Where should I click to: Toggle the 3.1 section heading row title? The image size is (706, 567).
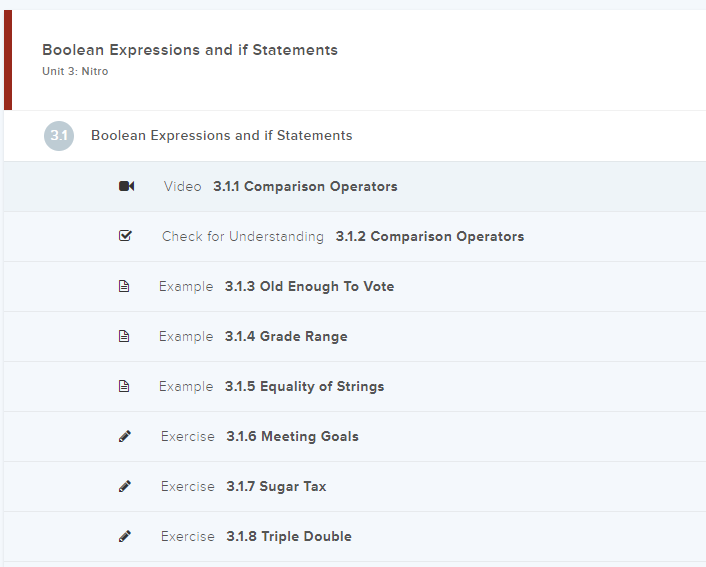click(x=221, y=136)
